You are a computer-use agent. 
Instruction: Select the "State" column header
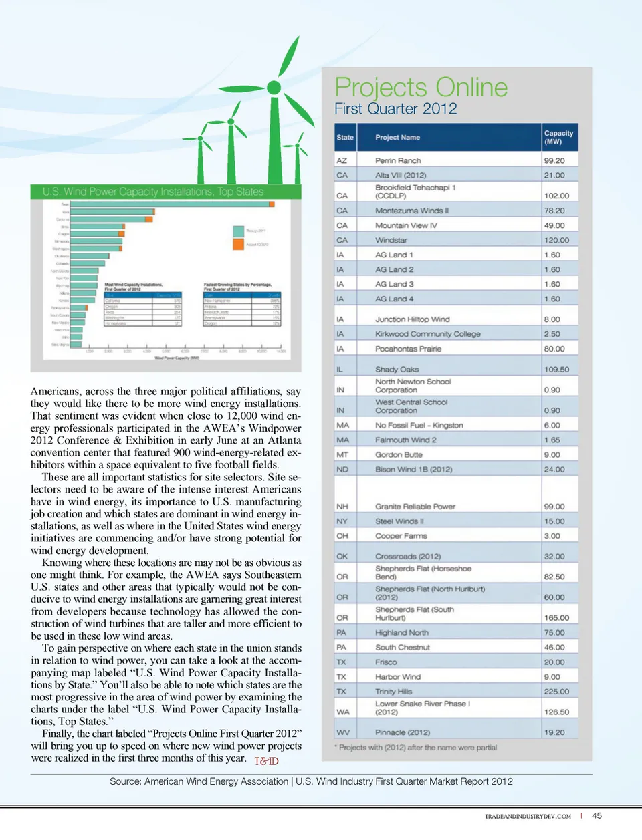pyautogui.click(x=345, y=138)
